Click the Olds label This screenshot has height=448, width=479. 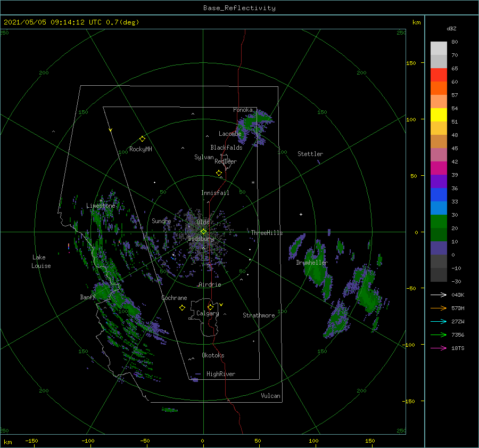[x=203, y=222]
